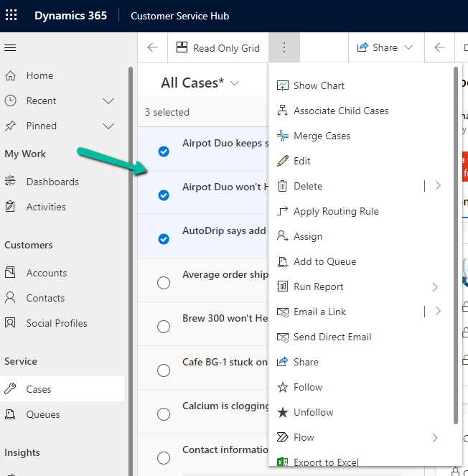The height and width of the screenshot is (476, 468).
Task: Expand the Recent section chevron
Action: (108, 101)
